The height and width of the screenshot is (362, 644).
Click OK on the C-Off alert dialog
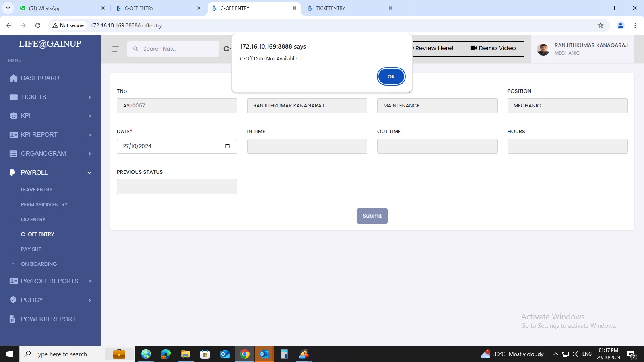point(391,76)
